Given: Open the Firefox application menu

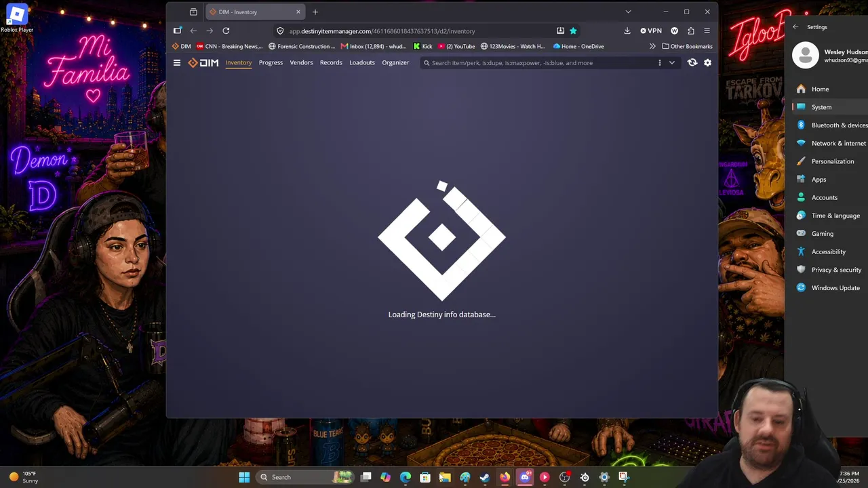Looking at the screenshot, I should pyautogui.click(x=707, y=30).
